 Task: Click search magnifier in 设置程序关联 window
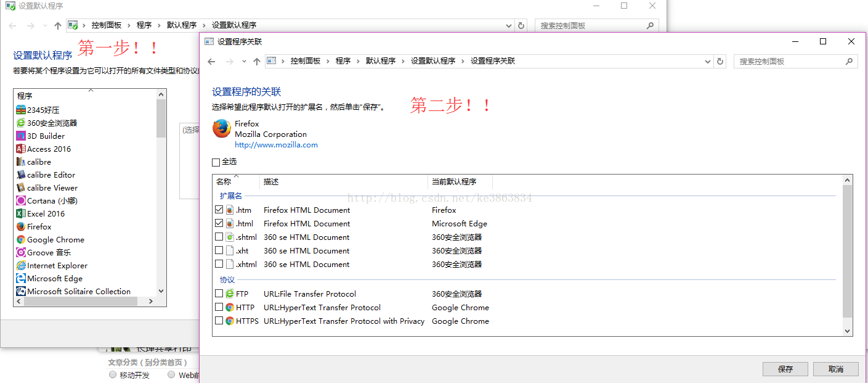point(849,61)
